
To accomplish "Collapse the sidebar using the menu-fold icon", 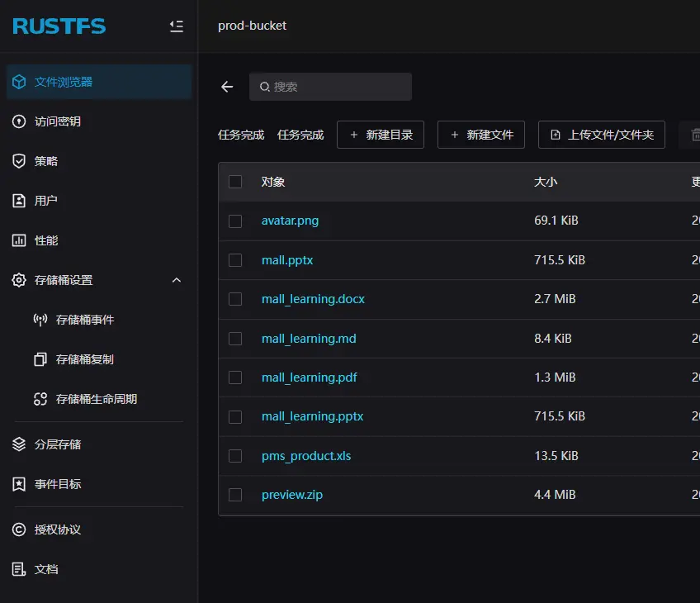I will 176,26.
